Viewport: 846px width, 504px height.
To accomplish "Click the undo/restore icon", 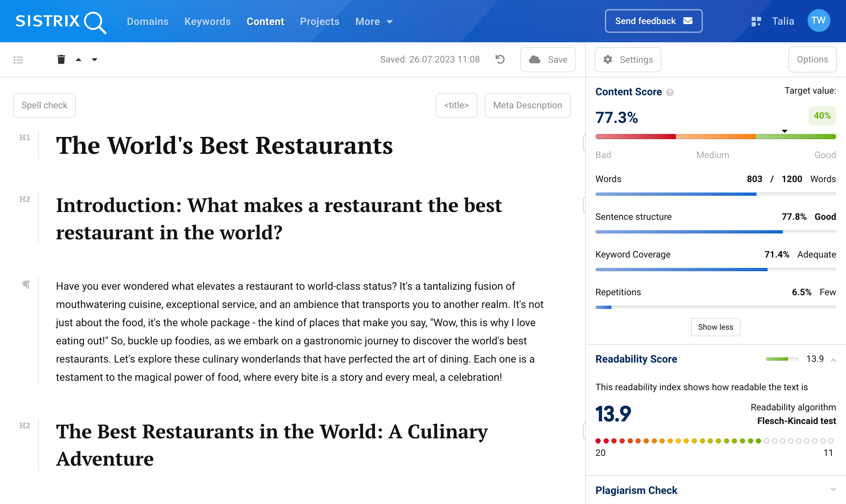I will pos(501,60).
